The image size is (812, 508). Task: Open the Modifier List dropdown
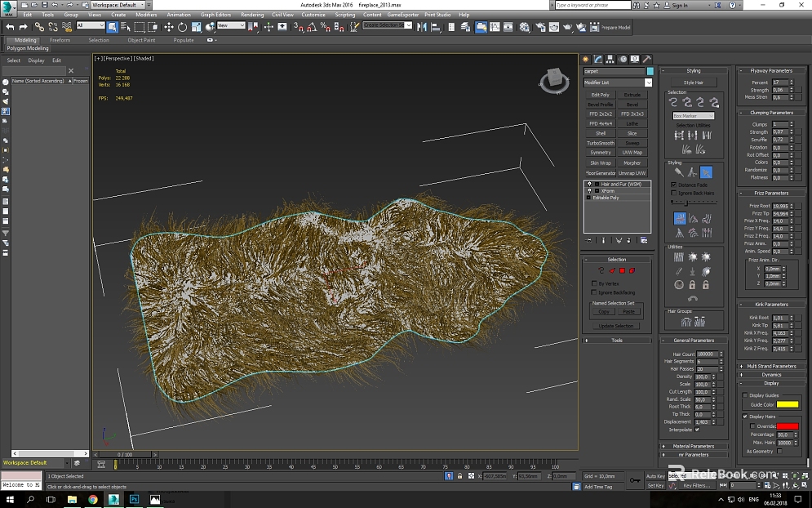tap(618, 83)
